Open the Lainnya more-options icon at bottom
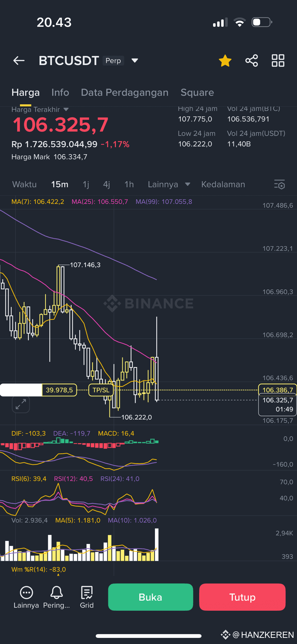The height and width of the screenshot is (644, 297). (x=26, y=597)
